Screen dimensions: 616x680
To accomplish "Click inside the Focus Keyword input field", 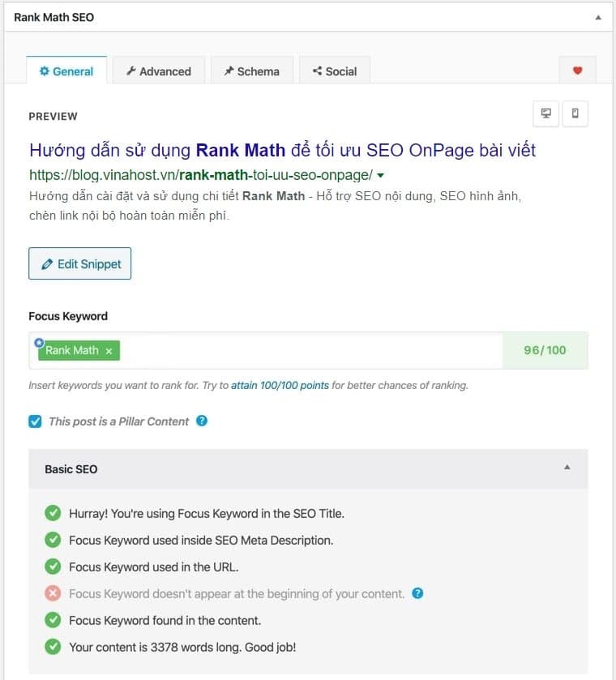I will pyautogui.click(x=308, y=350).
